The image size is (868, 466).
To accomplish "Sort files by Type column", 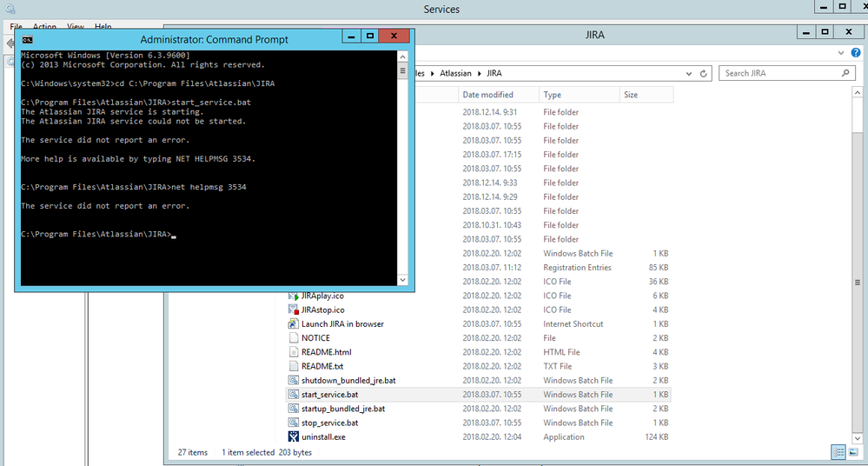I will 579,95.
